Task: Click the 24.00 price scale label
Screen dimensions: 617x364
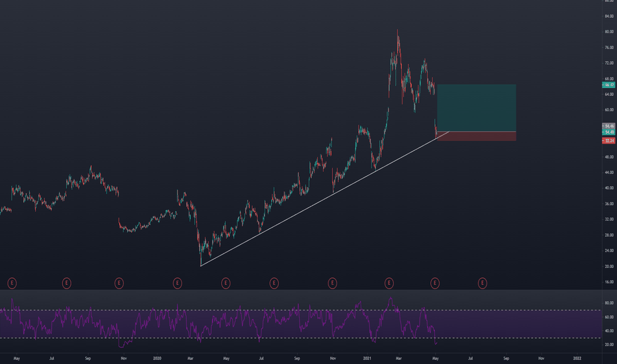Action: [x=609, y=251]
